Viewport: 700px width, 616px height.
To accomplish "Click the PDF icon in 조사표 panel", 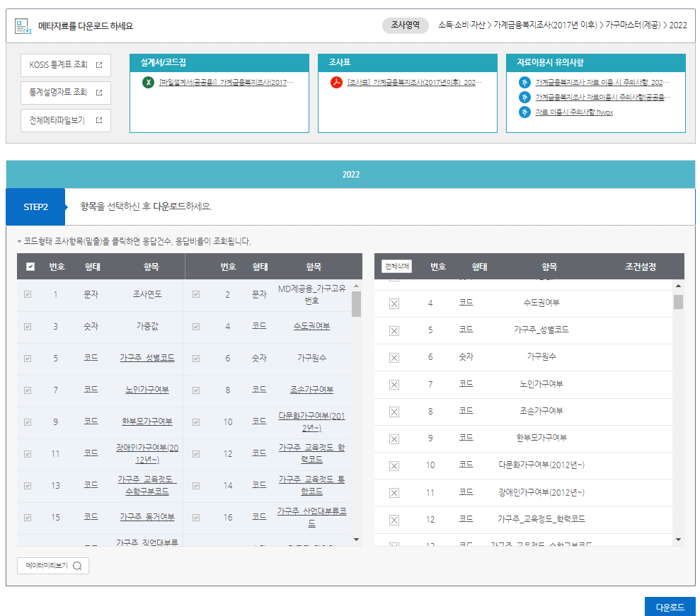I will (336, 83).
